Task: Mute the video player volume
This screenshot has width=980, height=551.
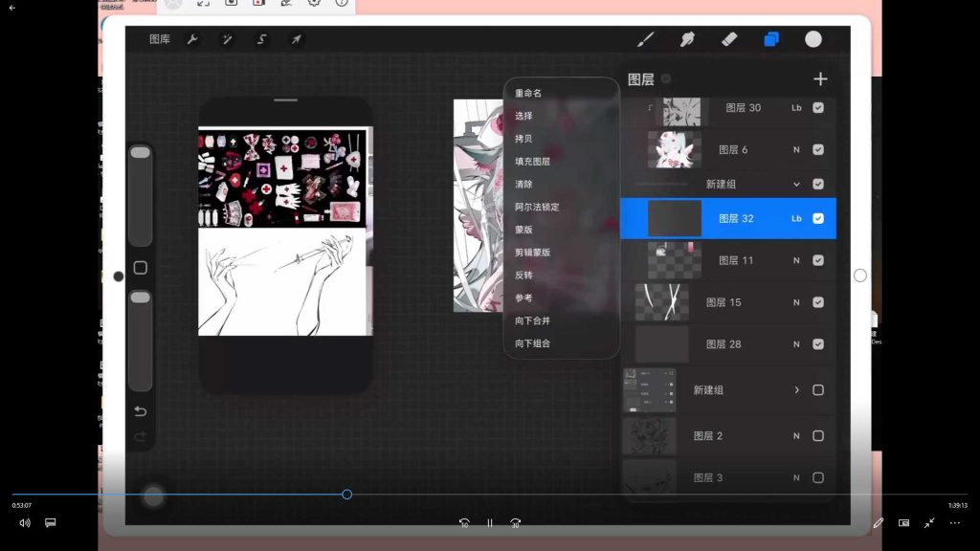Action: [24, 523]
